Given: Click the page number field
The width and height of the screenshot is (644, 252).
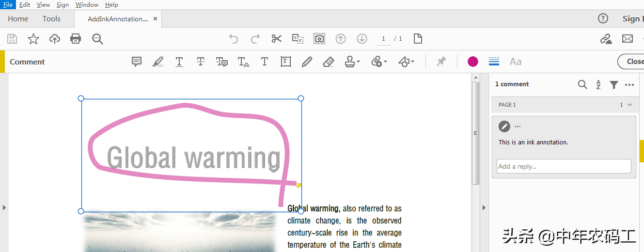Looking at the screenshot, I should pos(384,39).
